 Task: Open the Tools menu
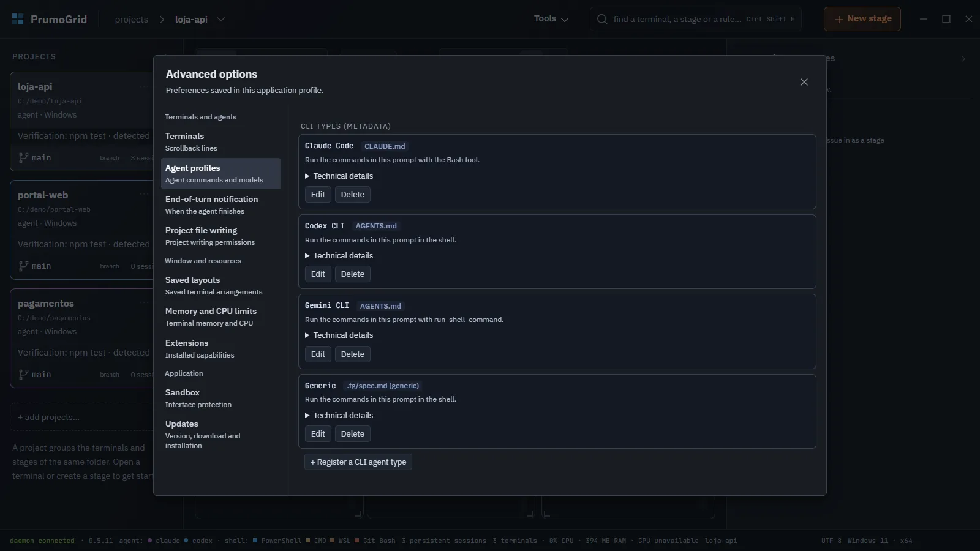pos(551,19)
